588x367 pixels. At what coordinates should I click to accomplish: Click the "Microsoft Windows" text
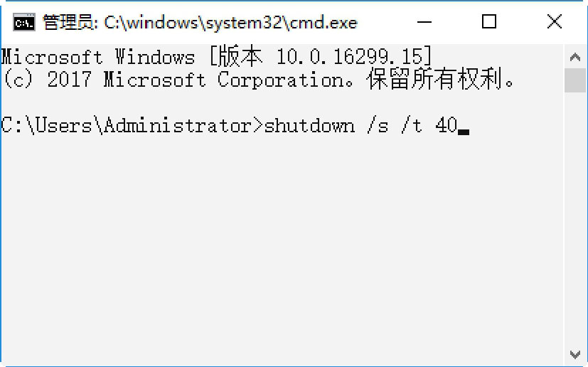coord(98,56)
